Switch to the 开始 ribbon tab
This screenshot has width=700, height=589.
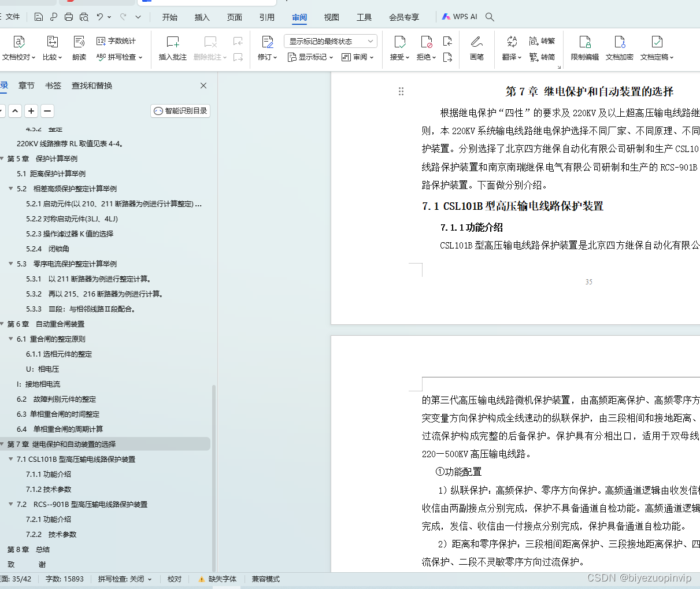coord(170,17)
